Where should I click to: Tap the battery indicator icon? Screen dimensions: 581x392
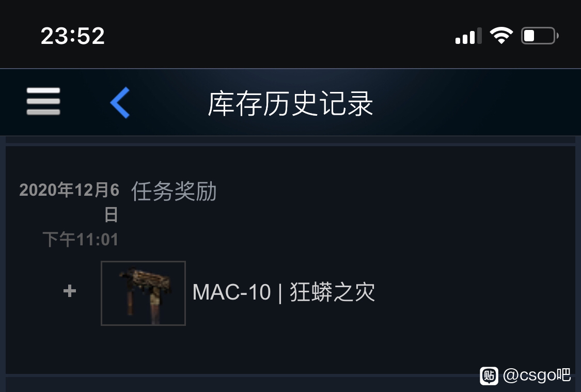[540, 36]
